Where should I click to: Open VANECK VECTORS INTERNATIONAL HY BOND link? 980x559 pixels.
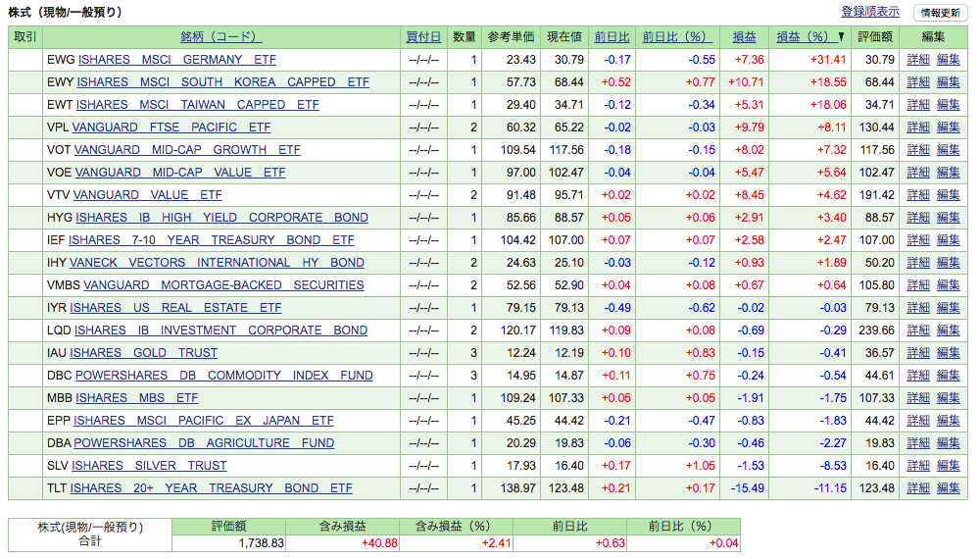point(217,262)
